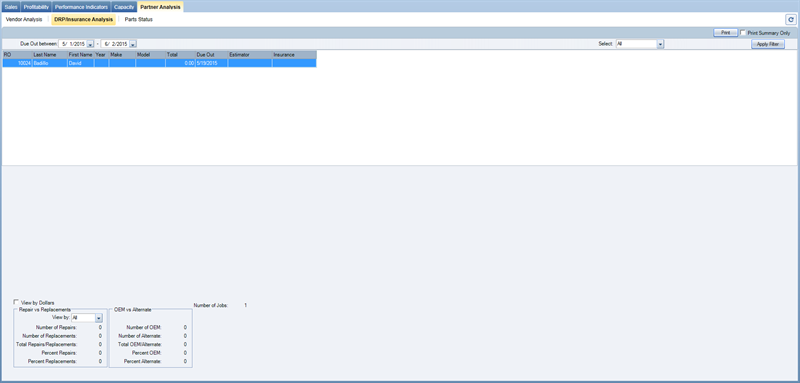Click the refresh icon button

791,19
